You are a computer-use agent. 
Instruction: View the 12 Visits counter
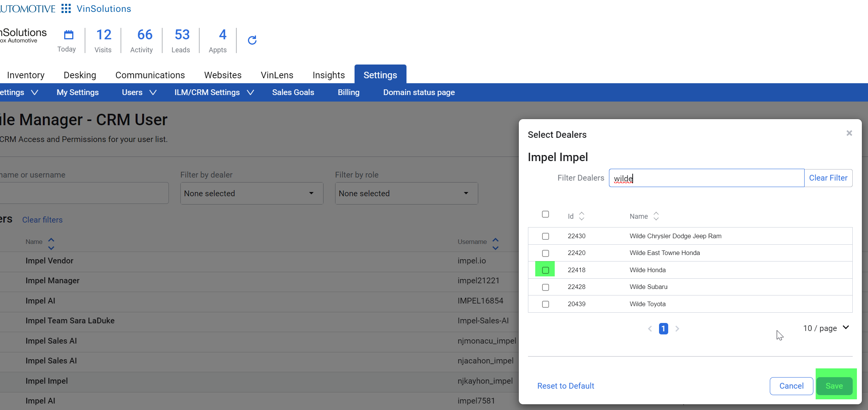(103, 40)
